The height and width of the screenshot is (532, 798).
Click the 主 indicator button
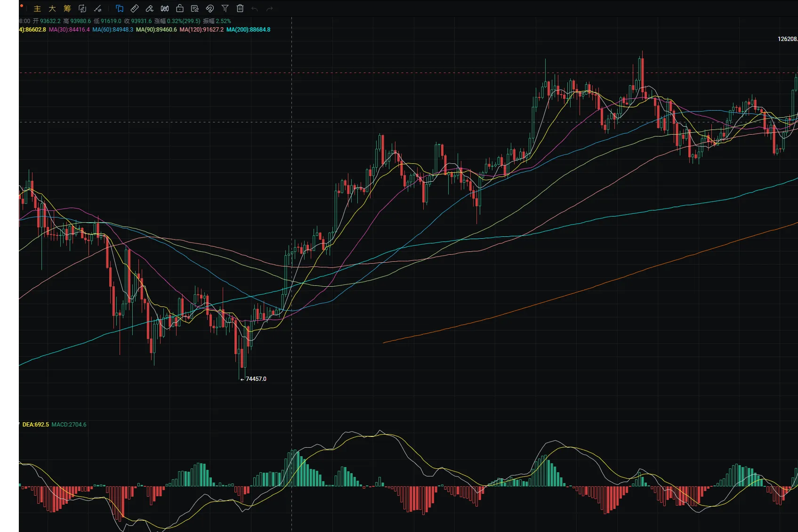pos(37,8)
